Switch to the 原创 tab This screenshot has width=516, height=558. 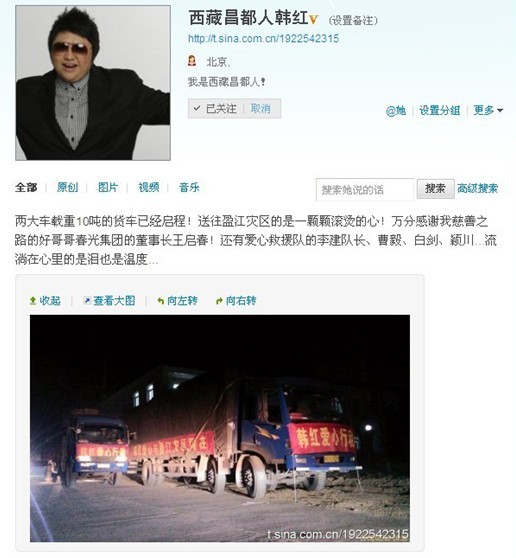tap(67, 187)
